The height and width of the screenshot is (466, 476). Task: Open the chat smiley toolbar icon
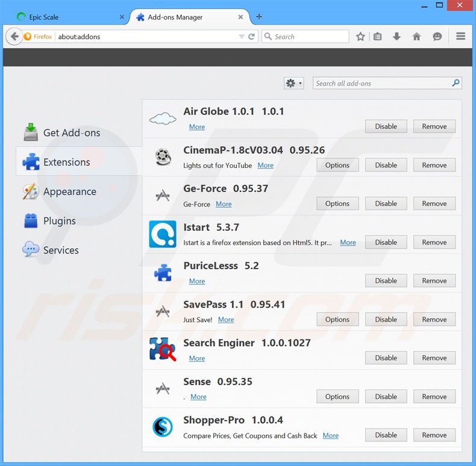[x=437, y=37]
